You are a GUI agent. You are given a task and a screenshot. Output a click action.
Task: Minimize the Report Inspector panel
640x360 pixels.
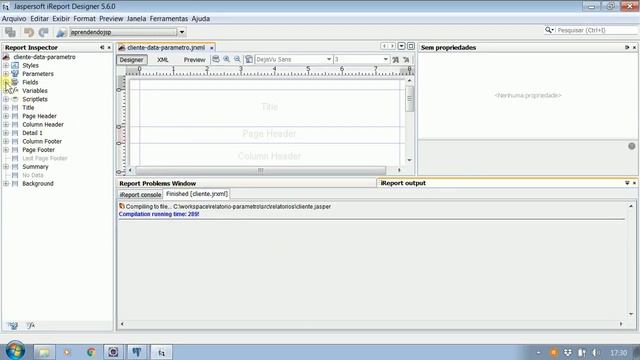coord(102,47)
